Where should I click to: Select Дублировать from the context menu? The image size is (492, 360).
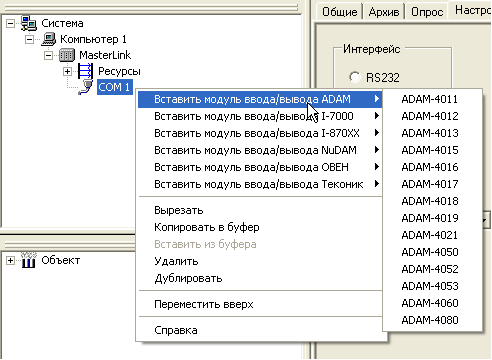260,278
